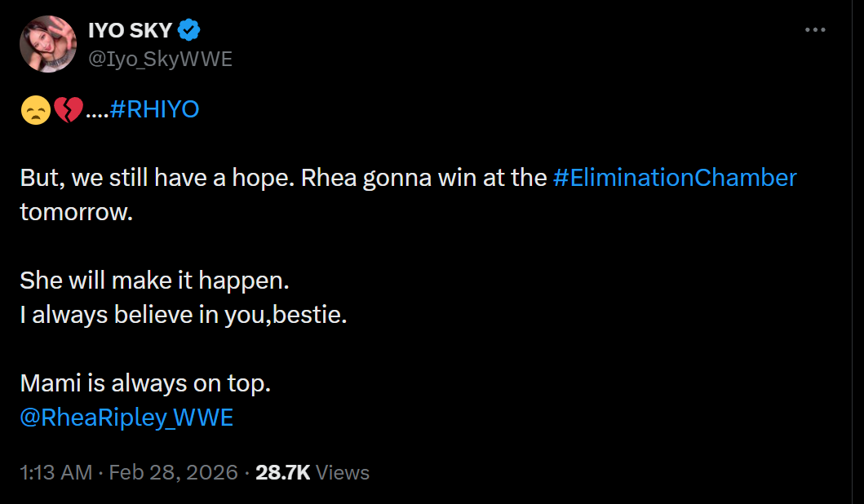
Task: Open the IYO SKY display name link
Action: (x=130, y=31)
